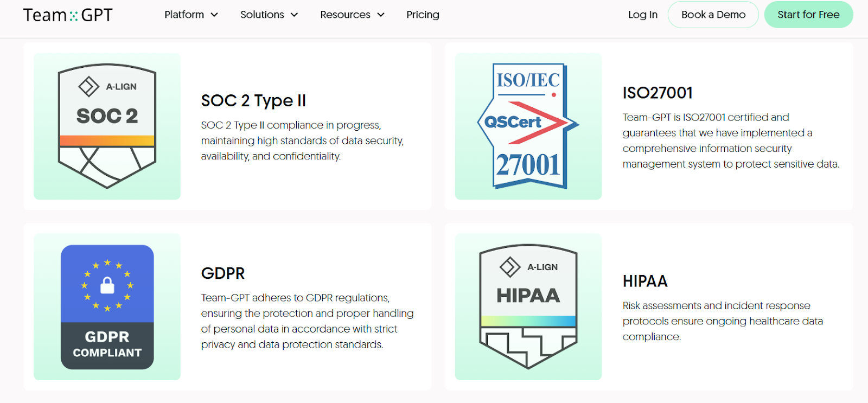Screen dimensions: 868x403
Task: Click the Start for Free button
Action: 808,15
